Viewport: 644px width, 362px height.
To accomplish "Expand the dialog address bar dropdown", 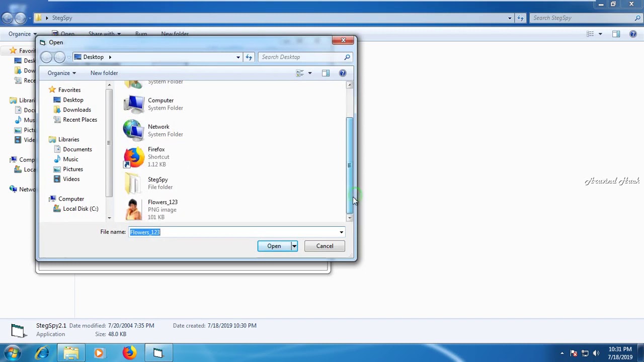I will click(x=238, y=57).
